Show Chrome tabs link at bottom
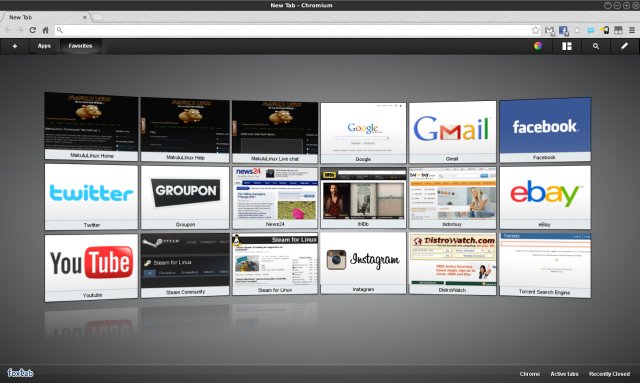This screenshot has height=383, width=640. tap(530, 374)
